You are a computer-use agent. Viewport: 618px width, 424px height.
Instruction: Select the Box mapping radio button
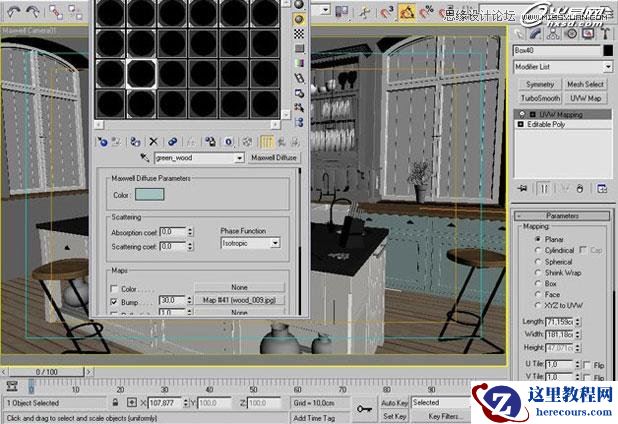[538, 283]
